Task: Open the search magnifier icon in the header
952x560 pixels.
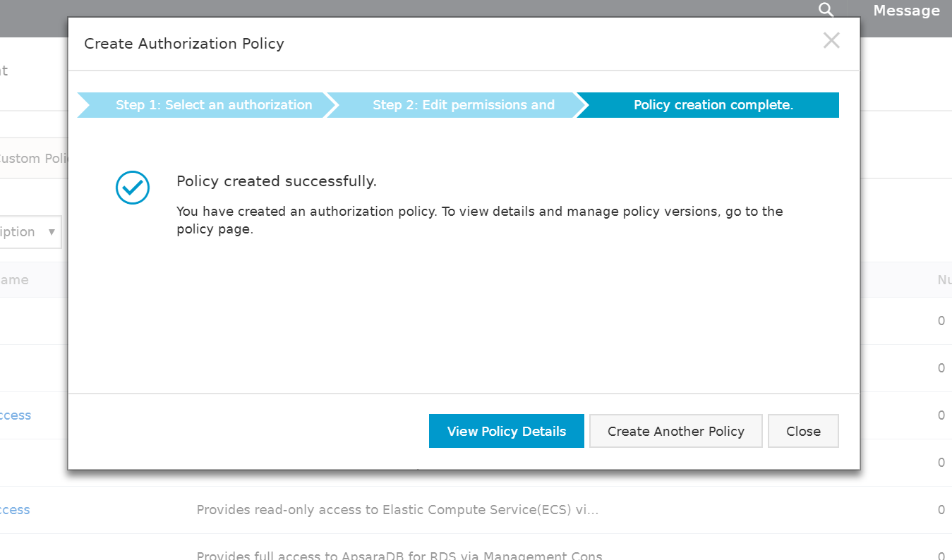Action: [x=826, y=10]
